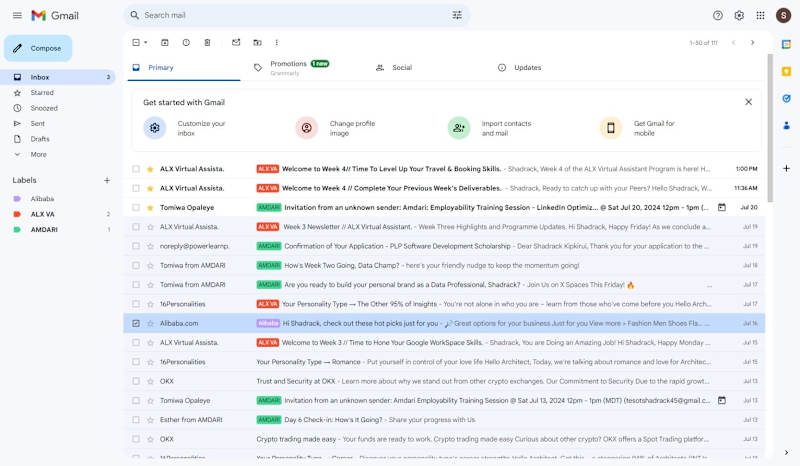Star the Alibaba.com email

click(150, 324)
